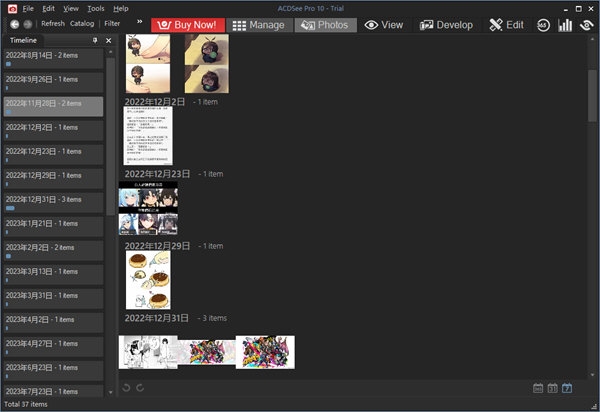Click the Forward navigation arrow
This screenshot has height=412, width=600.
coord(28,24)
